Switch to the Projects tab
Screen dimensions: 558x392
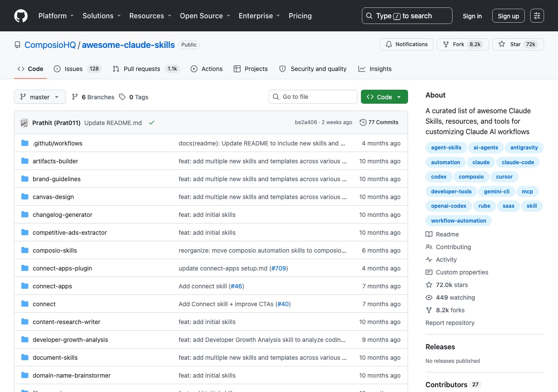(251, 69)
